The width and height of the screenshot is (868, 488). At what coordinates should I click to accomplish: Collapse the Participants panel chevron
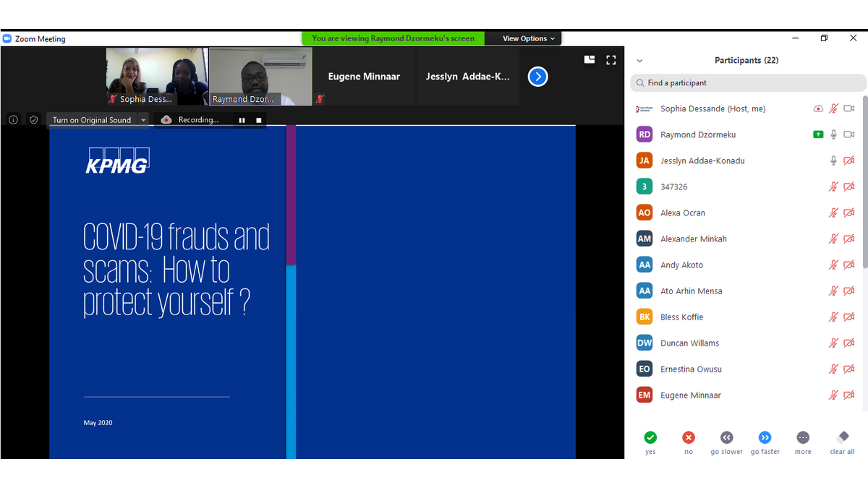639,61
